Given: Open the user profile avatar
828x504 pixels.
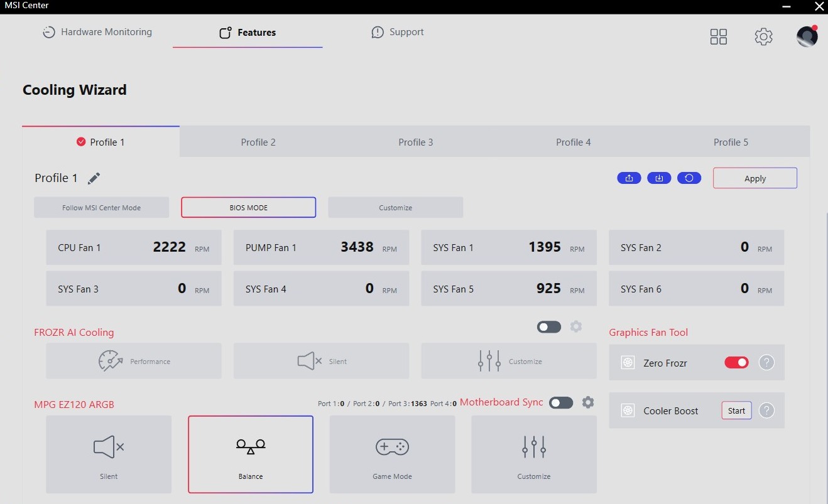Looking at the screenshot, I should click(x=807, y=36).
